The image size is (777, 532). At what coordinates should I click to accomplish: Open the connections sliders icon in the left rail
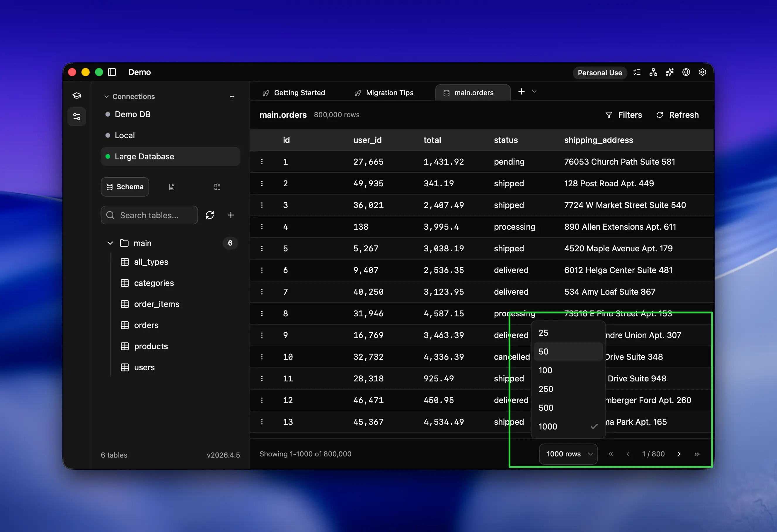76,116
